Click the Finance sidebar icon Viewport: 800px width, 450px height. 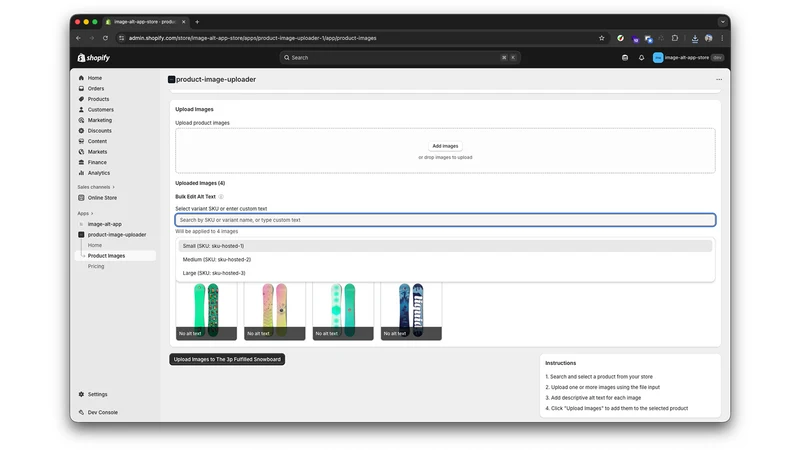pyautogui.click(x=81, y=162)
